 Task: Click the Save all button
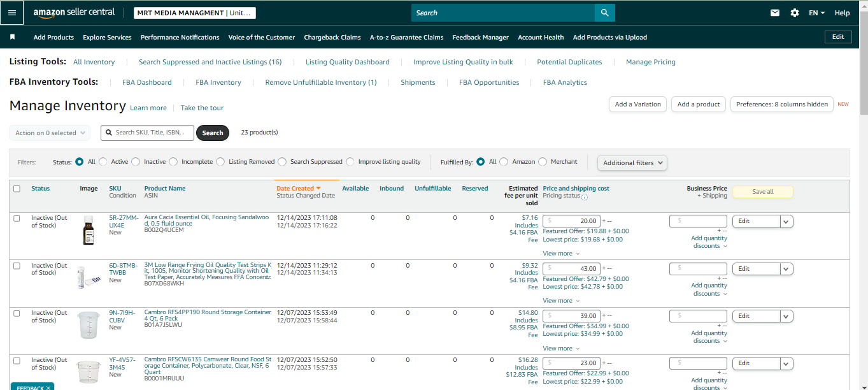[x=763, y=192]
